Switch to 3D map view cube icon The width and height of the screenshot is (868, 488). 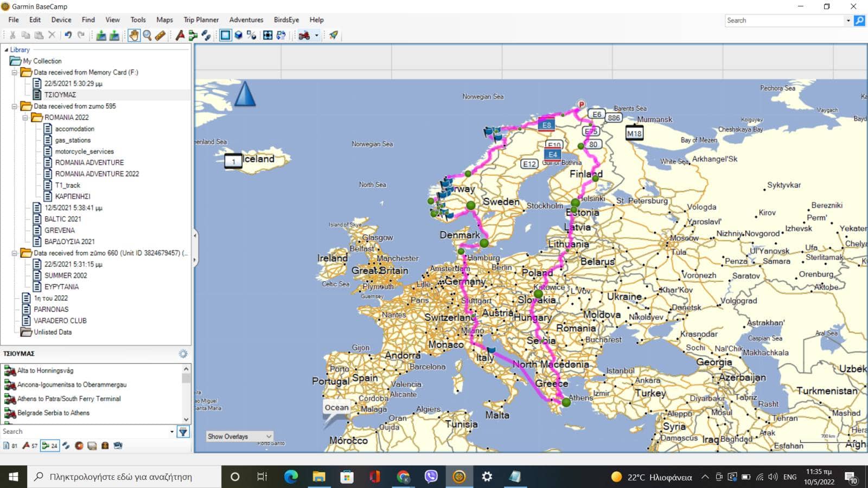click(x=239, y=35)
